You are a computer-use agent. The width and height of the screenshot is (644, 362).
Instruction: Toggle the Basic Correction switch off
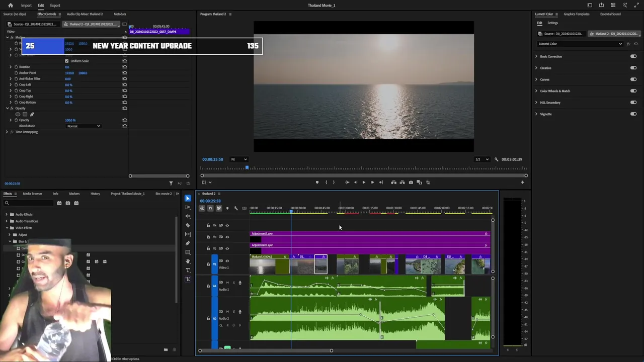pos(633,56)
